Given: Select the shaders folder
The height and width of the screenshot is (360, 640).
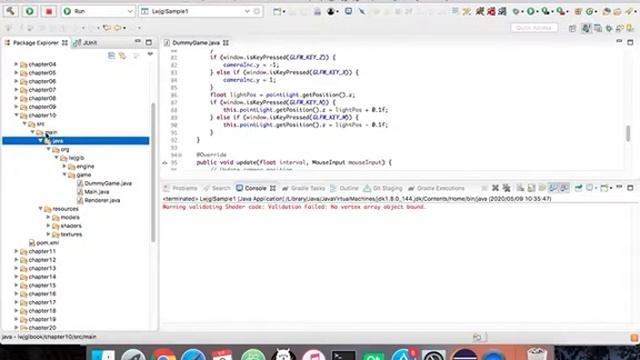Looking at the screenshot, I should 71,226.
